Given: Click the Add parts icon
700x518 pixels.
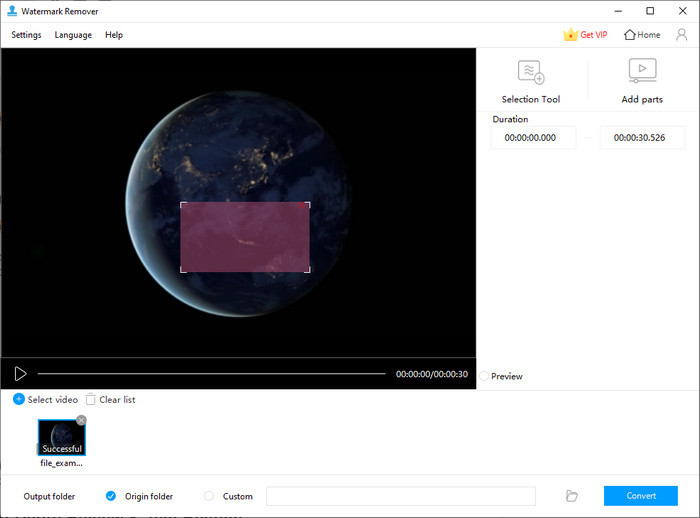Looking at the screenshot, I should coord(642,71).
